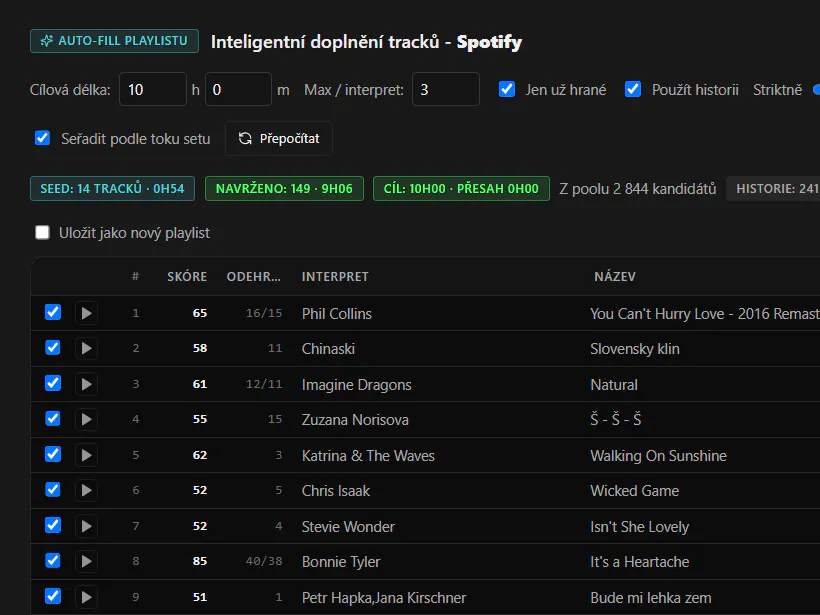This screenshot has height=615, width=820.
Task: Select the Imagine Dragons artist cell
Action: tap(357, 385)
